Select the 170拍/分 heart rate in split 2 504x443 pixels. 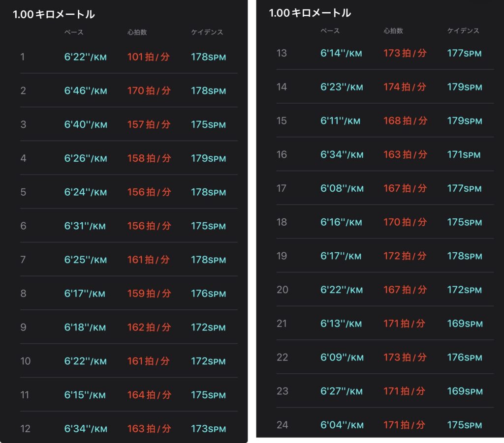(149, 90)
